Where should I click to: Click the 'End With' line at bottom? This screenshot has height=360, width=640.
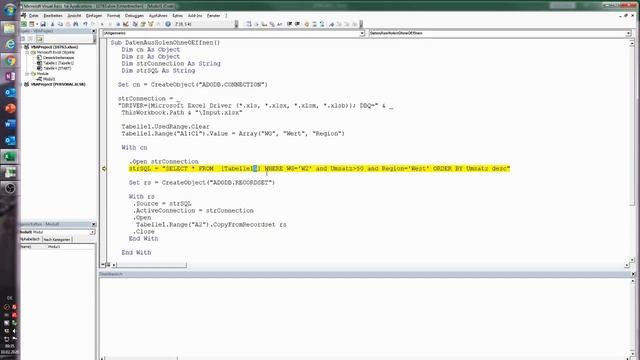pos(136,253)
